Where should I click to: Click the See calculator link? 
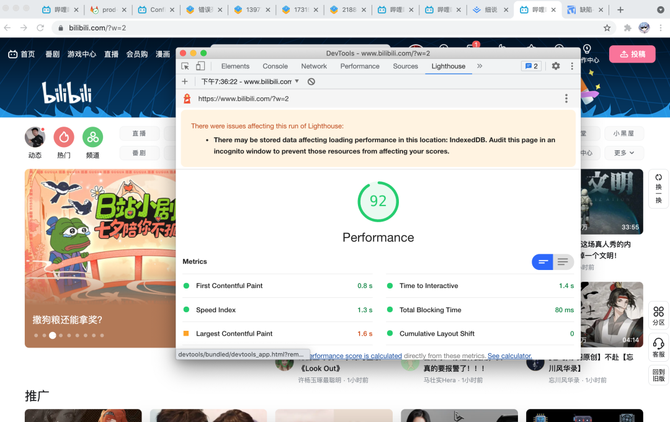[x=509, y=355]
